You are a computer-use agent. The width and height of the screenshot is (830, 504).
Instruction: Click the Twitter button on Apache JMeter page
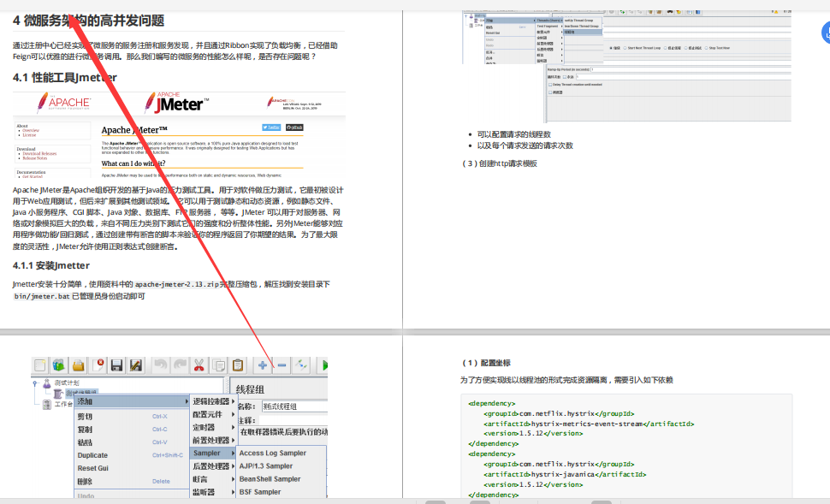271,127
